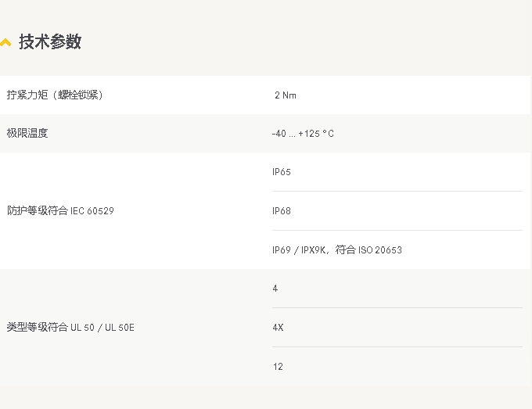This screenshot has height=409, width=532.
Task: Click the type rating value 4
Action: click(x=275, y=289)
